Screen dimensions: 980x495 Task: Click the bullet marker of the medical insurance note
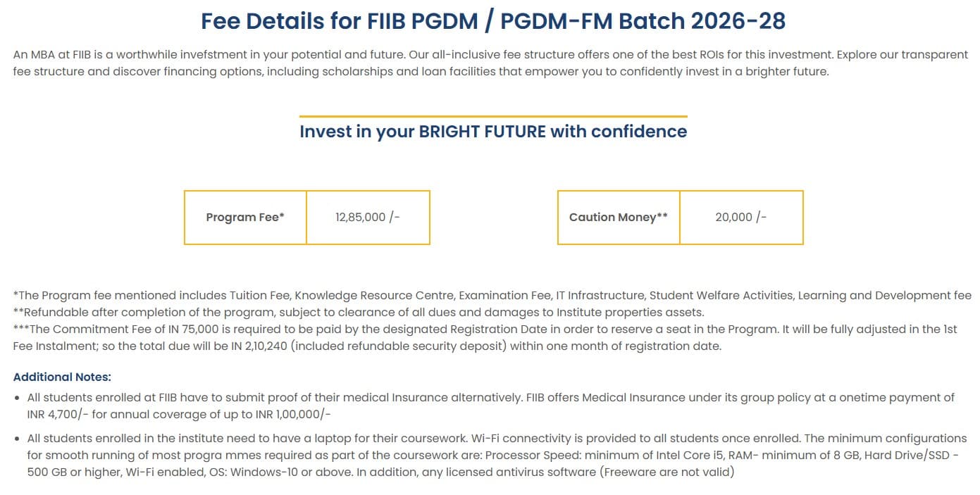(x=17, y=399)
